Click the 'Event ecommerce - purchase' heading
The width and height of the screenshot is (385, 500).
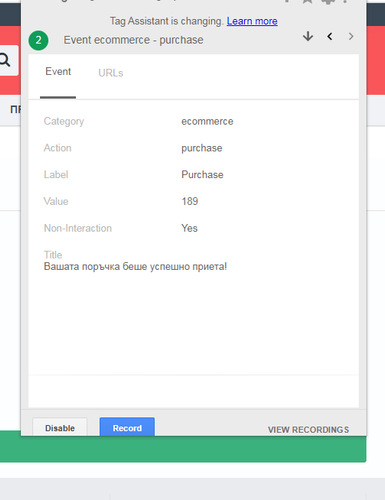pos(133,40)
